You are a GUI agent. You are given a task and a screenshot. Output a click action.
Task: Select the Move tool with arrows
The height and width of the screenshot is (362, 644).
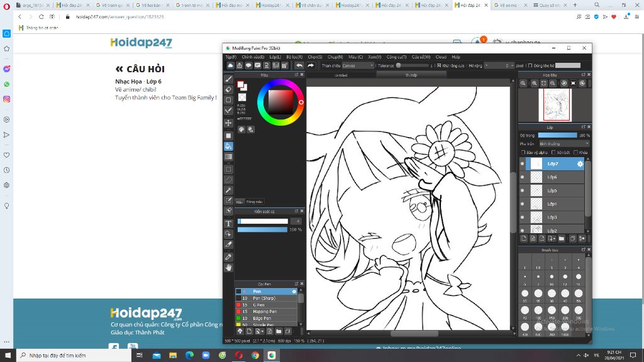pyautogui.click(x=229, y=123)
